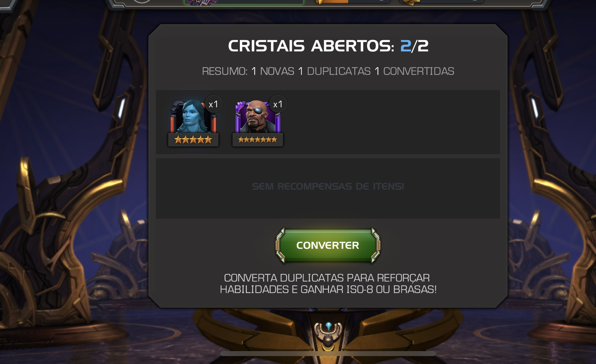Click the RESUMO summary line

(x=328, y=71)
